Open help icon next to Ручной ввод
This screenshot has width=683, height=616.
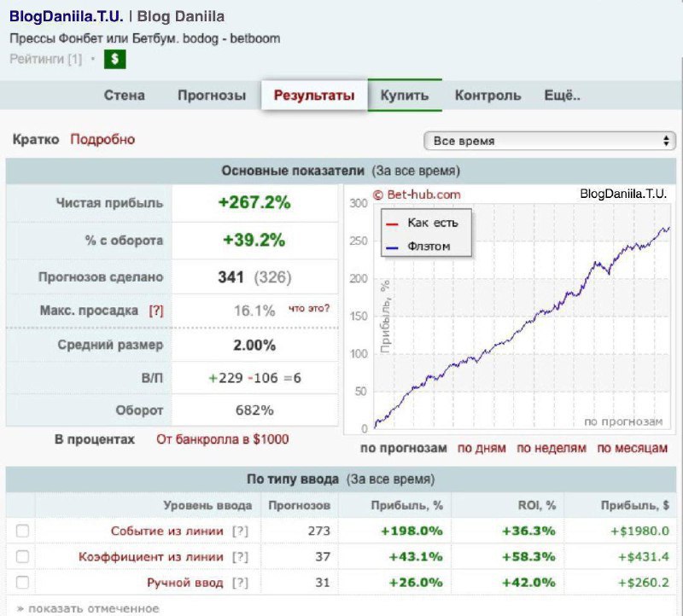[x=240, y=583]
